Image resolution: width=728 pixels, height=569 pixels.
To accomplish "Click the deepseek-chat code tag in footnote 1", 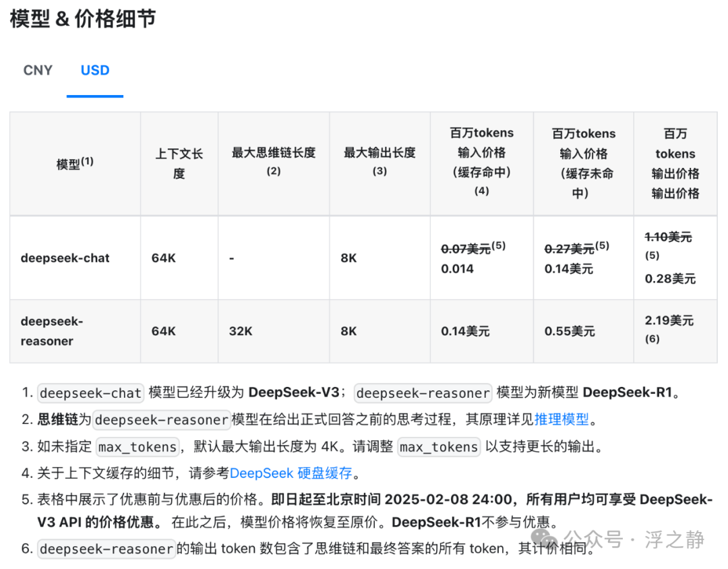I will click(x=90, y=393).
